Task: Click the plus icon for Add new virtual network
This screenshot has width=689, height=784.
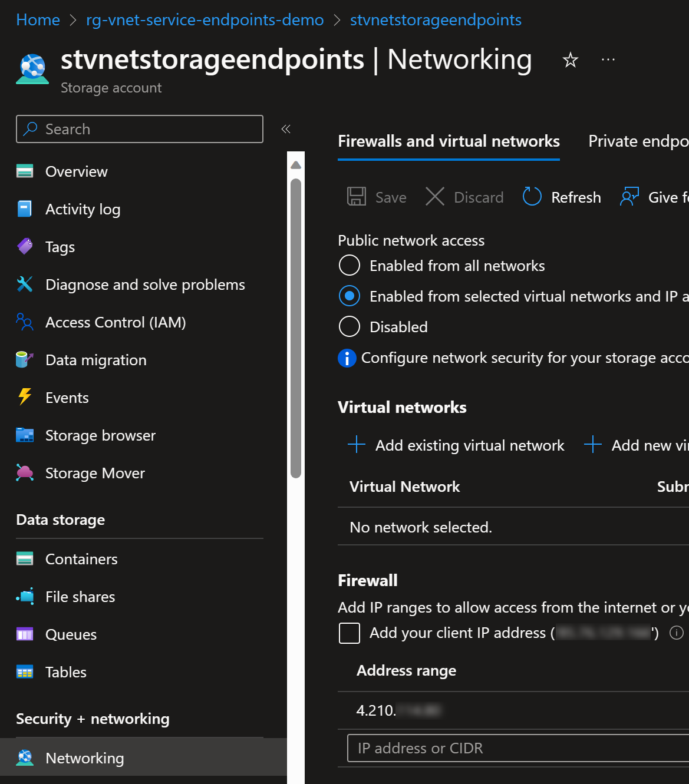Action: pyautogui.click(x=593, y=444)
